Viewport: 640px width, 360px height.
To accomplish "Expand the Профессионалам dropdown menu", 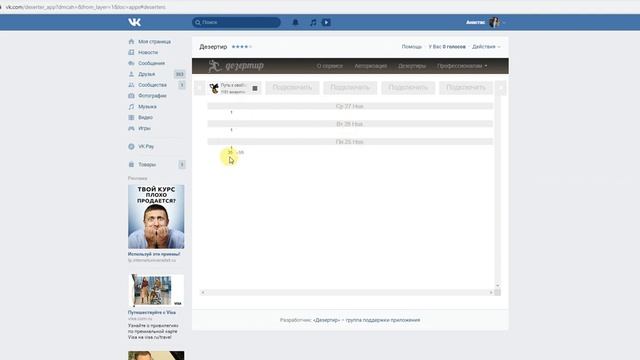I will [x=462, y=66].
